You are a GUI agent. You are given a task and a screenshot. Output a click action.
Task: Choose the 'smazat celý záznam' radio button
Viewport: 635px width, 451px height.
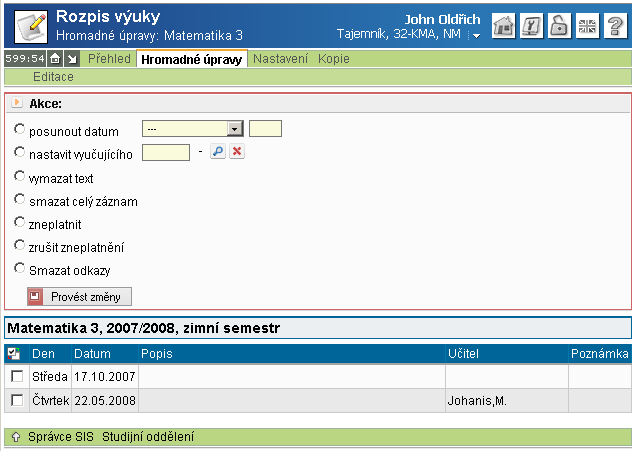coord(20,200)
